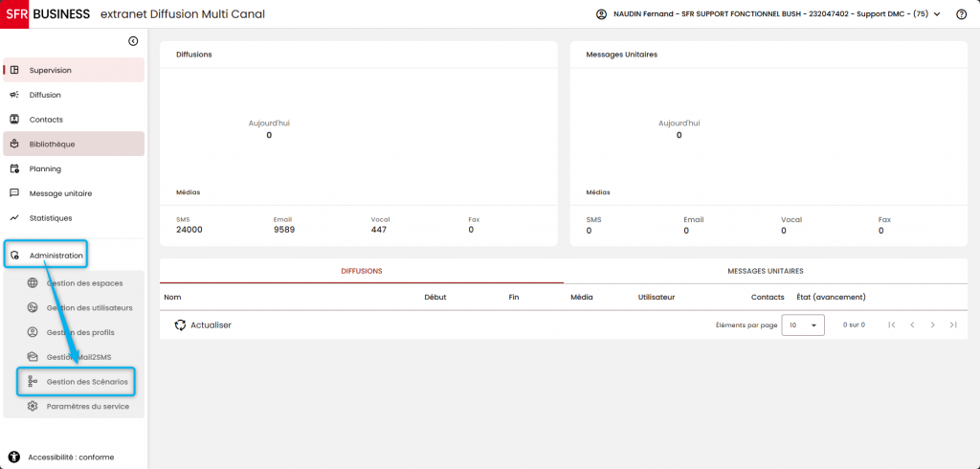Image resolution: width=980 pixels, height=469 pixels.
Task: Click the Gestion Mail2SMS envelope icon
Action: point(33,357)
